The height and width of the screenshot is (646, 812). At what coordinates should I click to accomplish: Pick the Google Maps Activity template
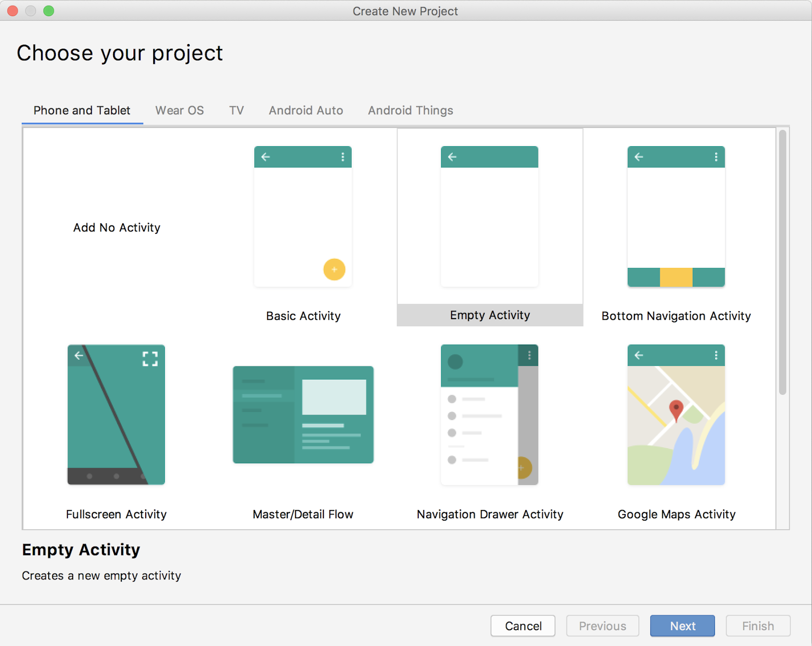click(675, 415)
